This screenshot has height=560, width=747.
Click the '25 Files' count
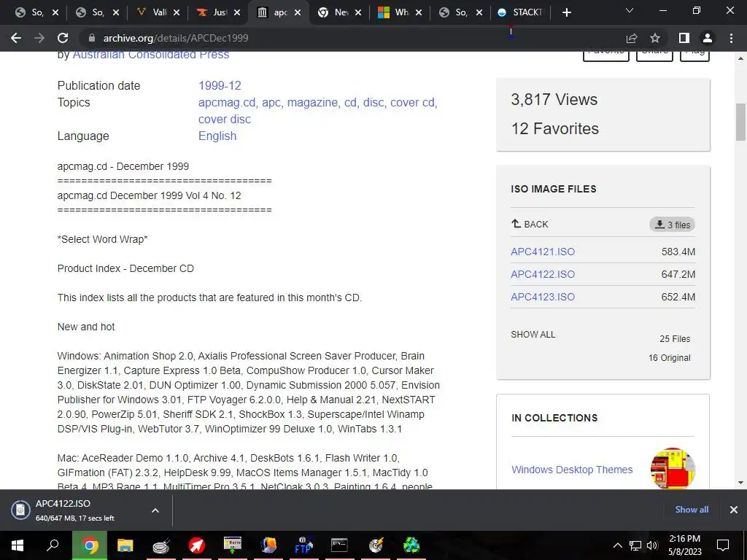coord(675,338)
